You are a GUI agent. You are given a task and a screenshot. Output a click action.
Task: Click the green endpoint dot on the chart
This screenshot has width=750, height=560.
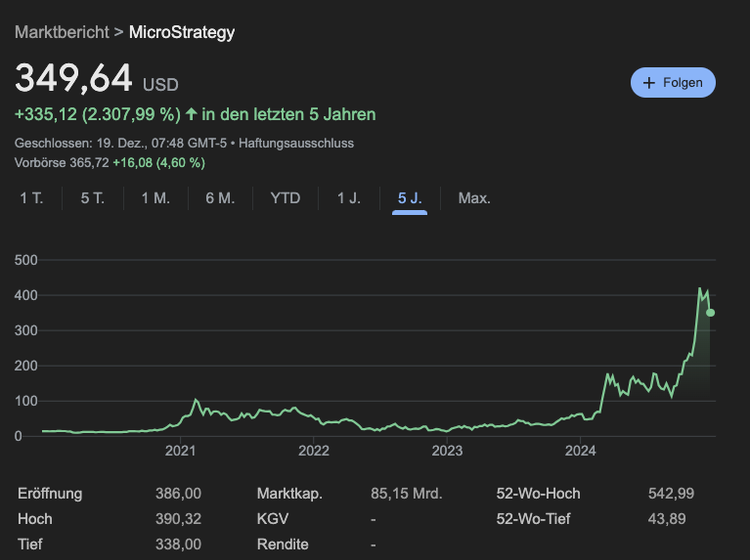pos(710,313)
